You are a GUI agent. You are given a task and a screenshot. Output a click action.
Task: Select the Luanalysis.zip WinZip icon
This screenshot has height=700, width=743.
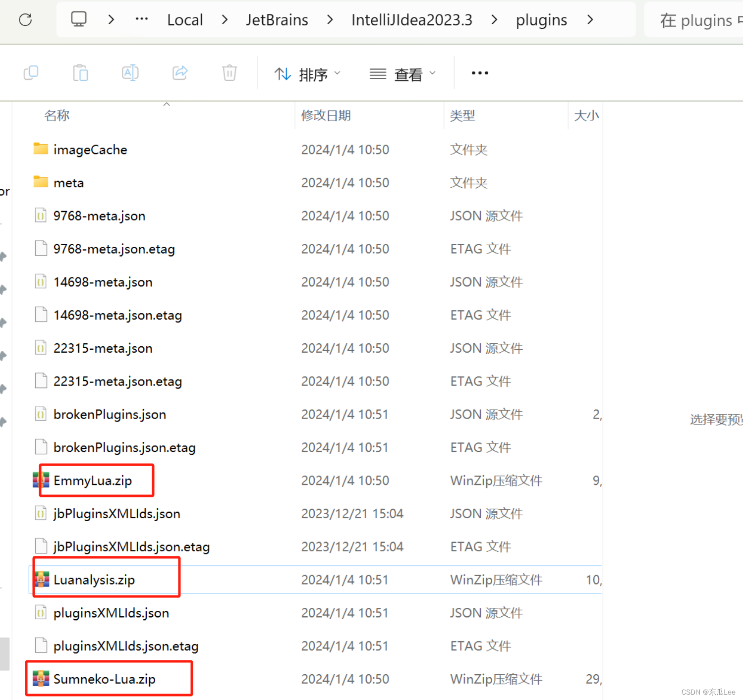pos(41,579)
